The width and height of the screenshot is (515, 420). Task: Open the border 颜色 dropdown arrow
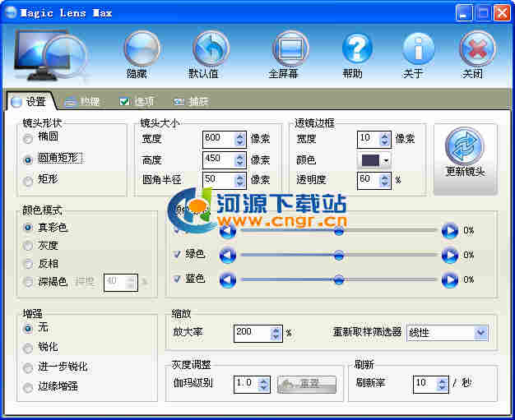click(386, 160)
